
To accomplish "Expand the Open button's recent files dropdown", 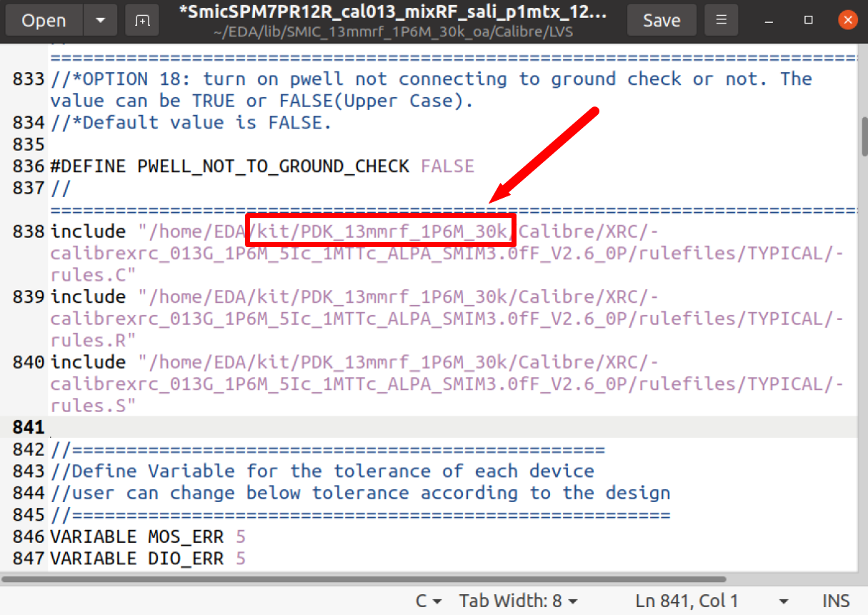I will (x=99, y=20).
